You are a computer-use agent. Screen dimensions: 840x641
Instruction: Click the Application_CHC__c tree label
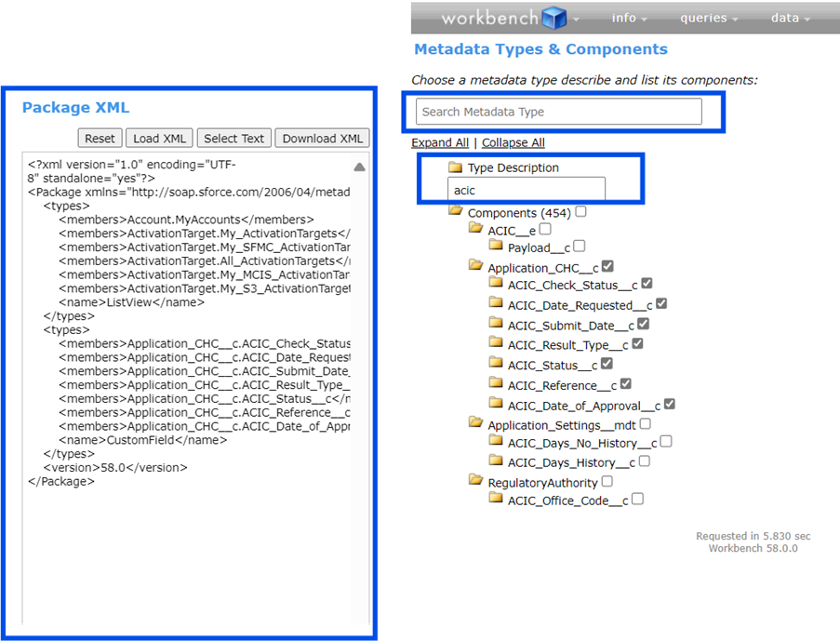543,268
